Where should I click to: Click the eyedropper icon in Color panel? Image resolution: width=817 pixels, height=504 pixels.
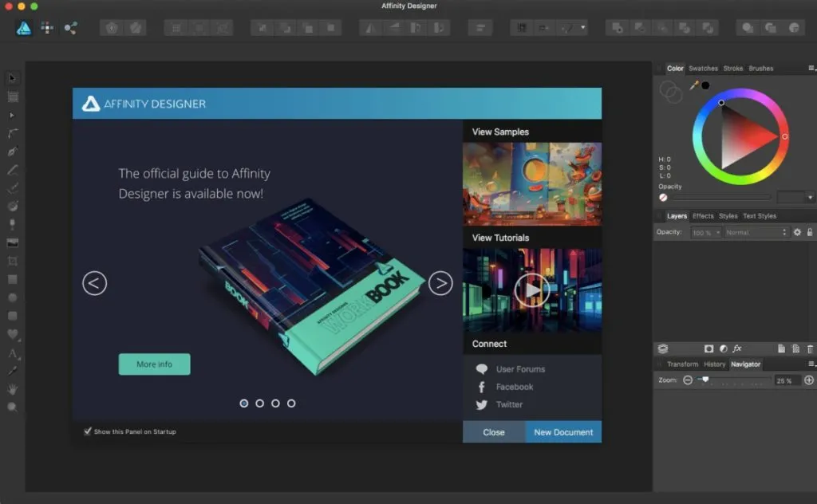693,85
